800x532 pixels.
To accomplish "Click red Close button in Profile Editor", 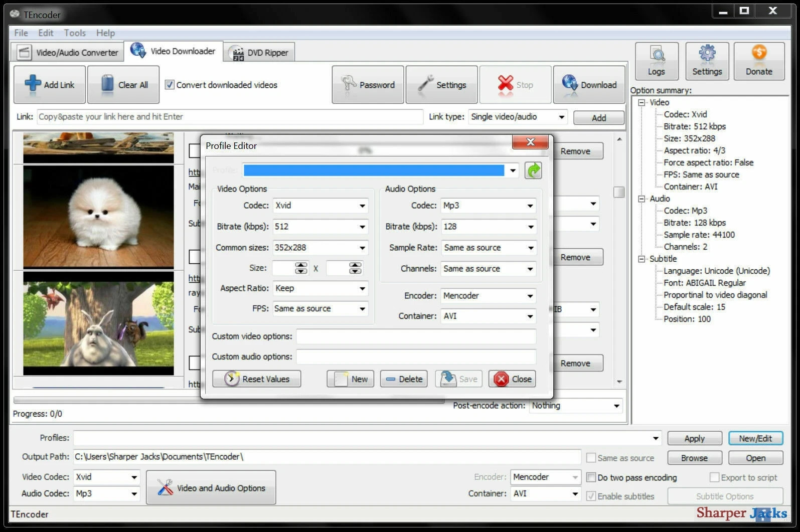I will [x=512, y=379].
